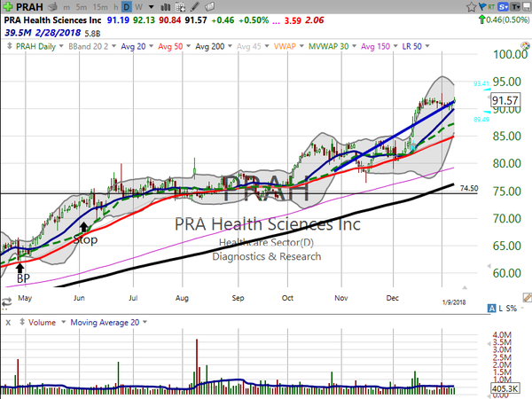The image size is (532, 399).
Task: Open the timeframe dropdown arrow after W
Action: click(152, 7)
